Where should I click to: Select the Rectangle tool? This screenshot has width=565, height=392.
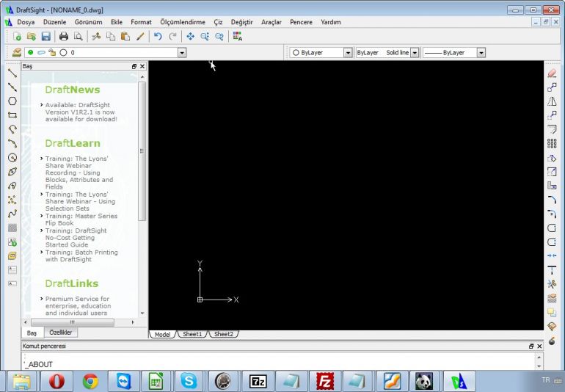12,115
